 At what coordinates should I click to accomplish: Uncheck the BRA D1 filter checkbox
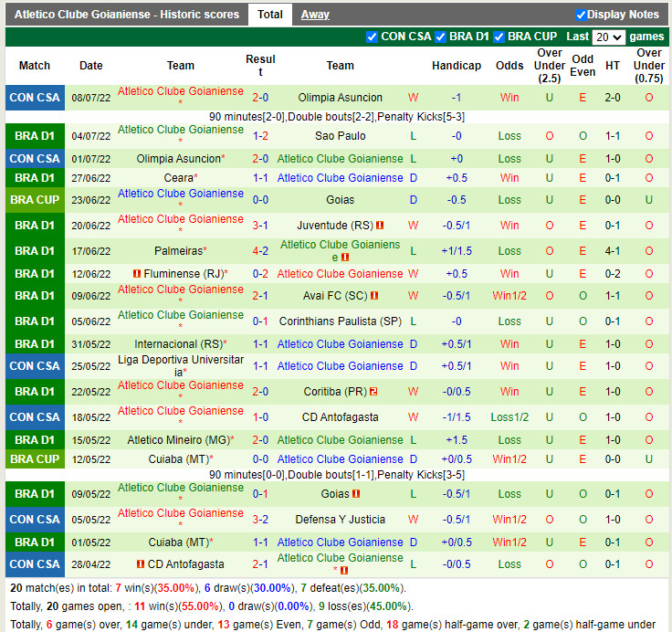pos(440,37)
